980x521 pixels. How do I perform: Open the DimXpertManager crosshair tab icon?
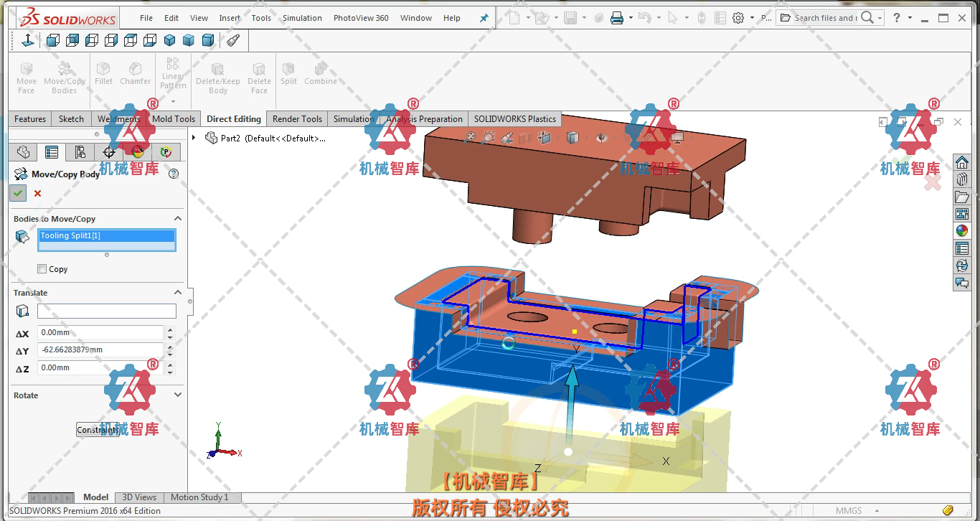pyautogui.click(x=108, y=152)
